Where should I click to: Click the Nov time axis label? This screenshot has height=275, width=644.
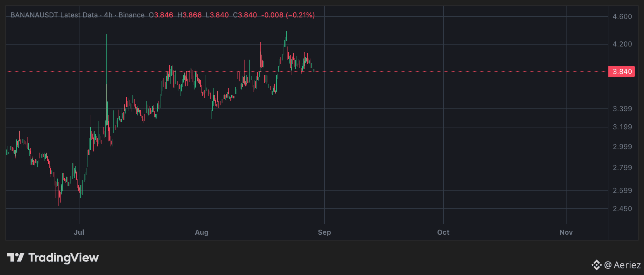(566, 232)
